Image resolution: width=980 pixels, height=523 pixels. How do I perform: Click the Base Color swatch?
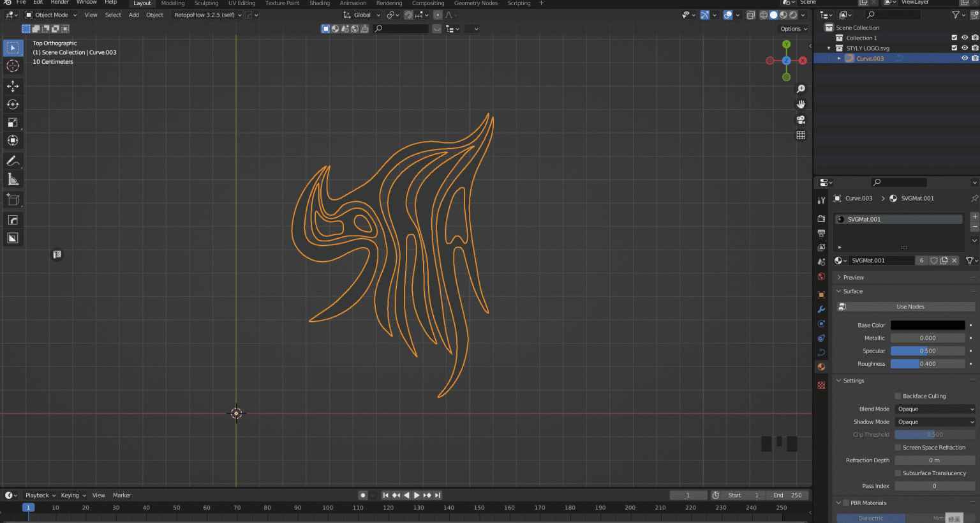click(x=928, y=325)
